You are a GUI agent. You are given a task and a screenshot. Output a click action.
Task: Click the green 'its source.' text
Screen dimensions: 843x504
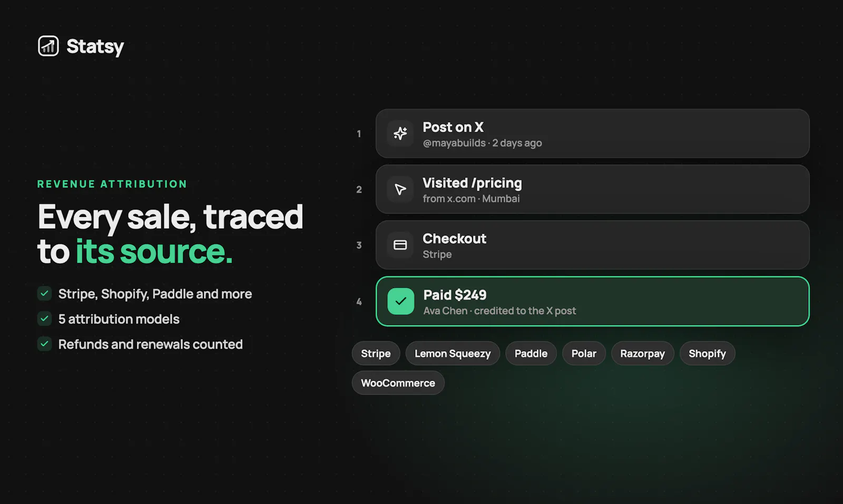[154, 251]
